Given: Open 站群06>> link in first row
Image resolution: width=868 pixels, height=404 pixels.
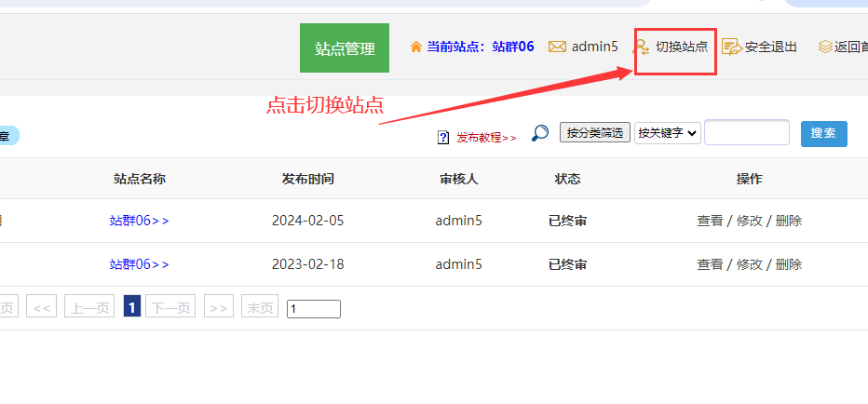Looking at the screenshot, I should coord(140,221).
